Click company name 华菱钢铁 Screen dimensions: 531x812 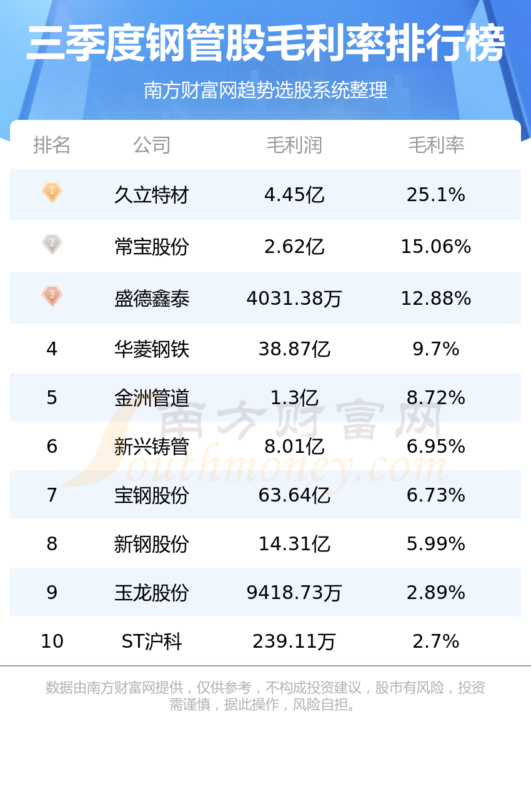(152, 349)
